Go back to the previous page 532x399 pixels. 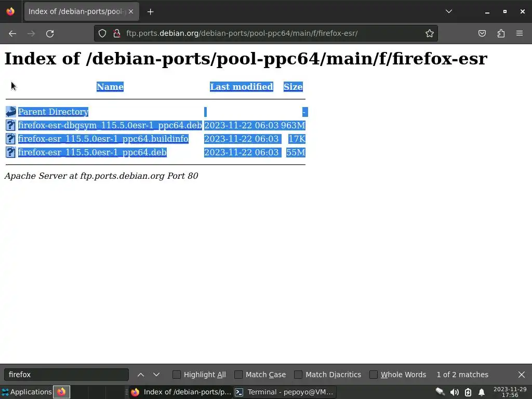(12, 34)
